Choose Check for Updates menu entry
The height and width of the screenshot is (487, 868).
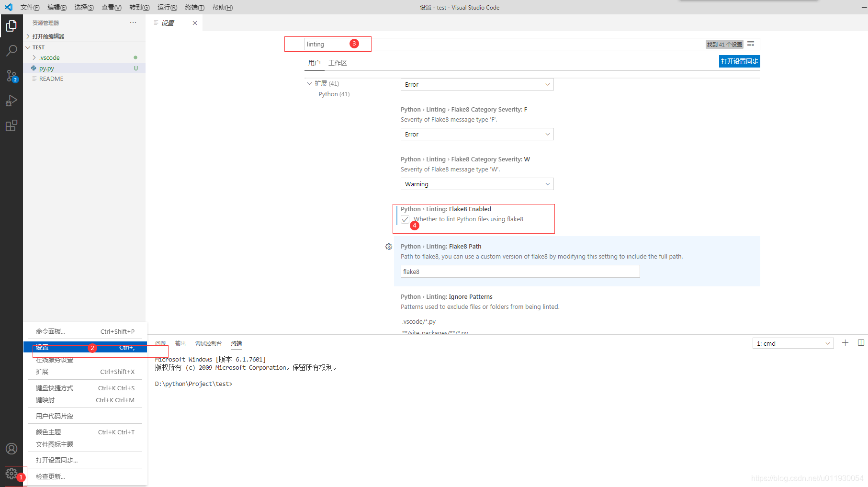tap(85, 476)
